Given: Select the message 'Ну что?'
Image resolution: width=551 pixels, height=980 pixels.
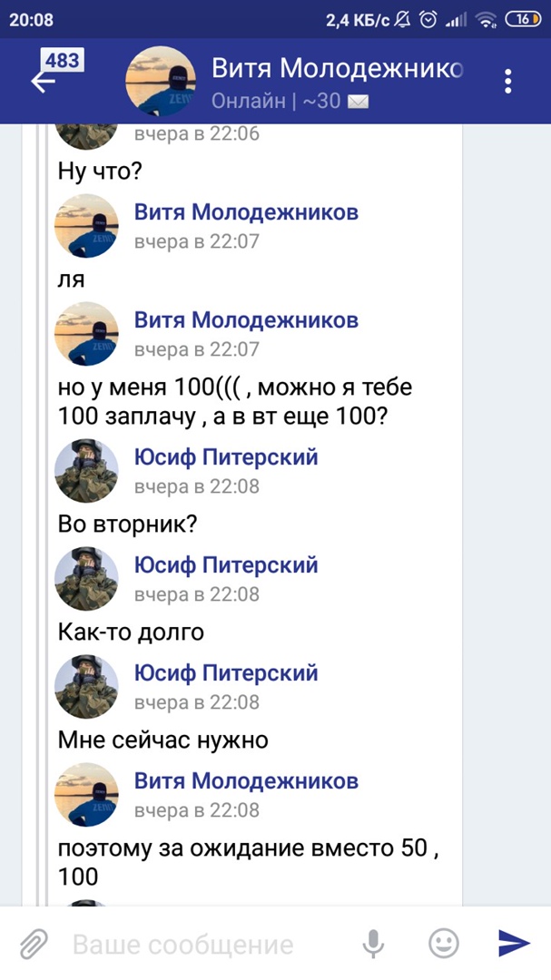Looking at the screenshot, I should pos(100,171).
